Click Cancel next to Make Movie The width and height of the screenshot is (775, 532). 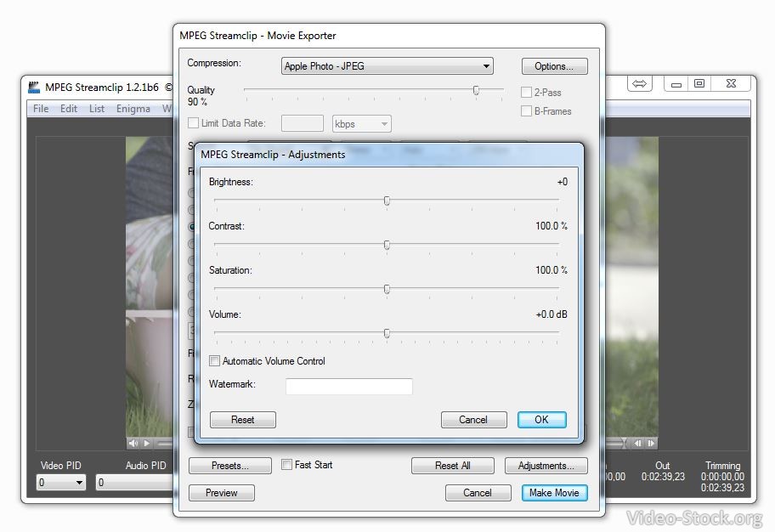pos(478,493)
